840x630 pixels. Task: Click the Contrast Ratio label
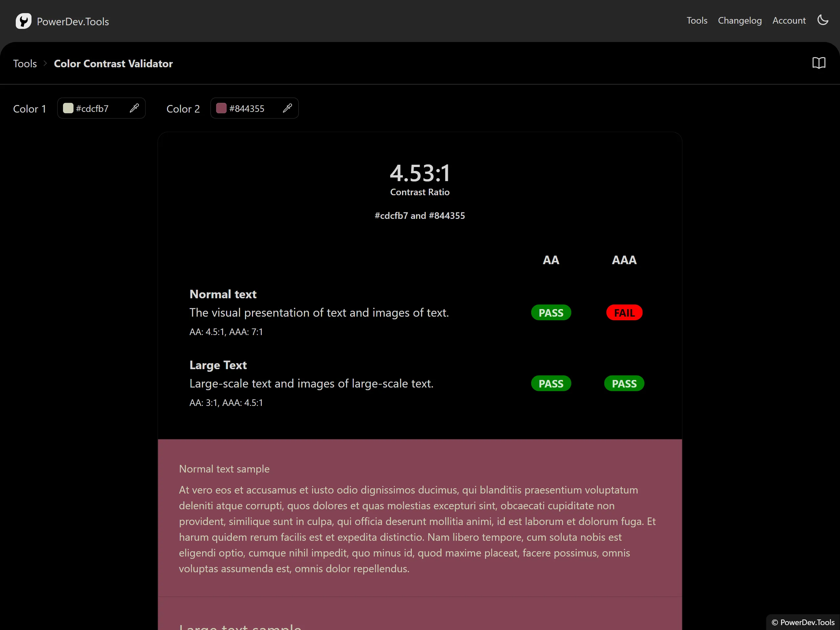[420, 192]
